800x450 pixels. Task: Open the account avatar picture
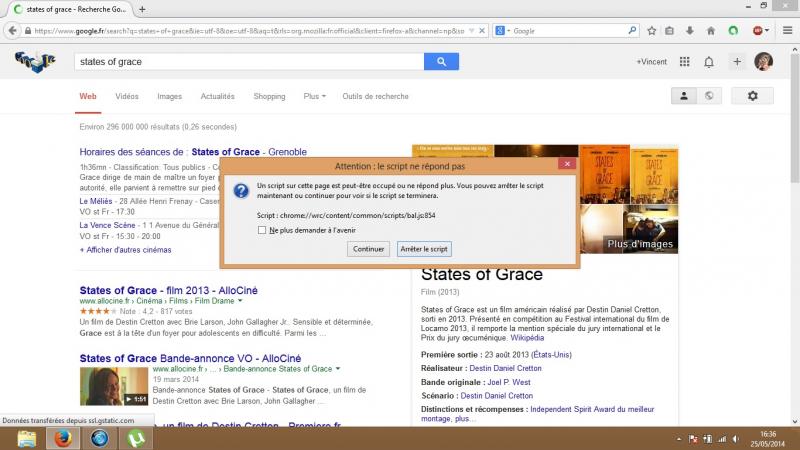click(x=763, y=62)
